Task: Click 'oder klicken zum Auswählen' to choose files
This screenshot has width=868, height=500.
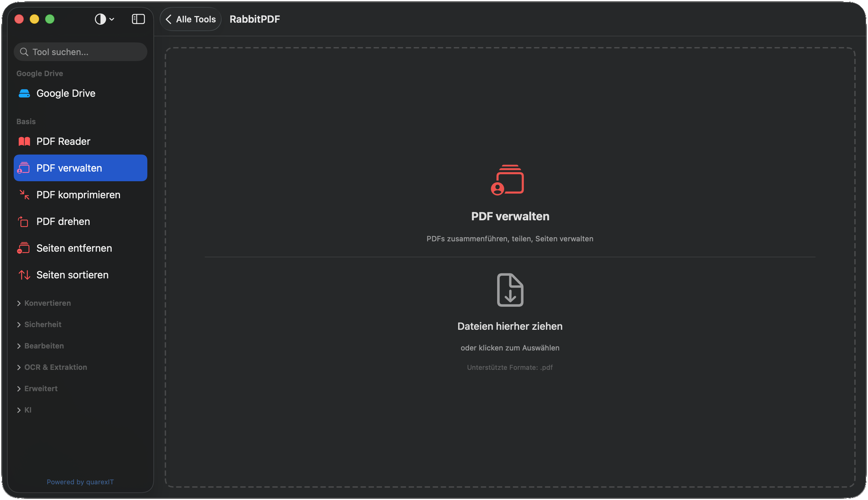Action: 510,348
